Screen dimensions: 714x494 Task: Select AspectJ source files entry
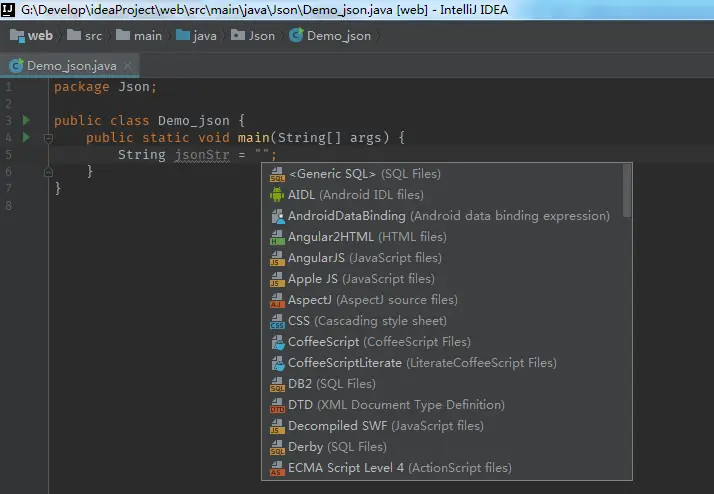click(x=442, y=300)
